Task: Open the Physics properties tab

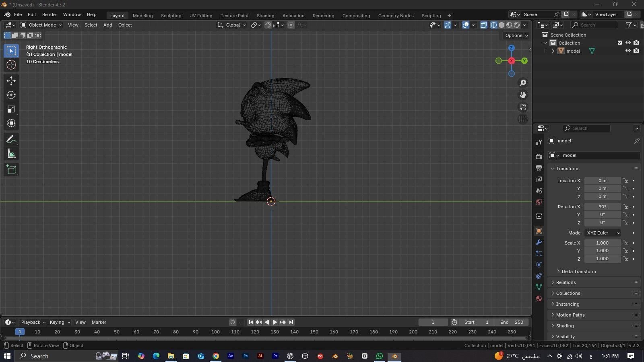Action: [x=539, y=265]
